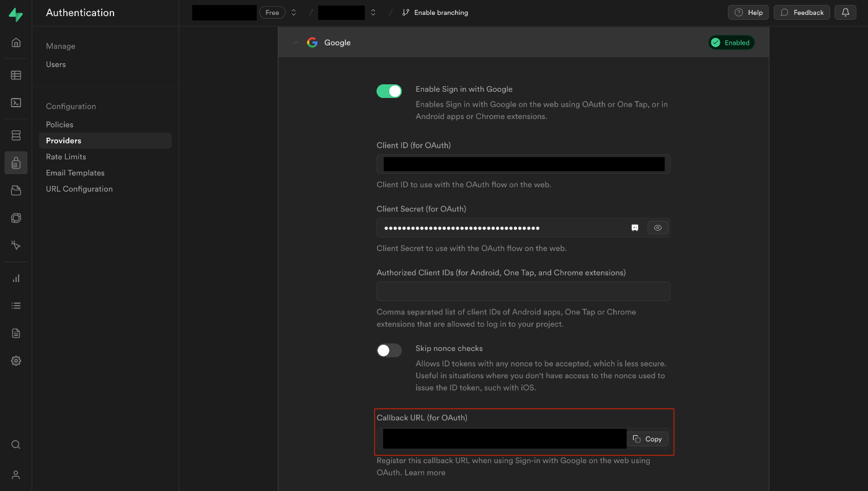868x491 pixels.
Task: Click the Client Secret input field
Action: tap(523, 228)
